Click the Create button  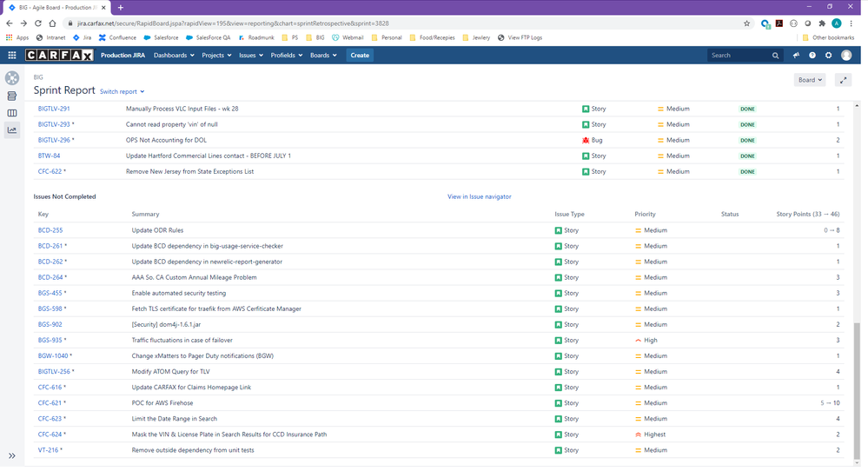tap(360, 56)
